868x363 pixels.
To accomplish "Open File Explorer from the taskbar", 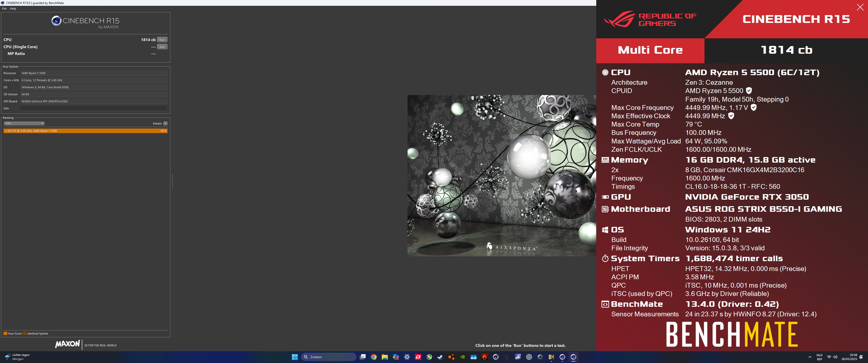I will click(385, 357).
